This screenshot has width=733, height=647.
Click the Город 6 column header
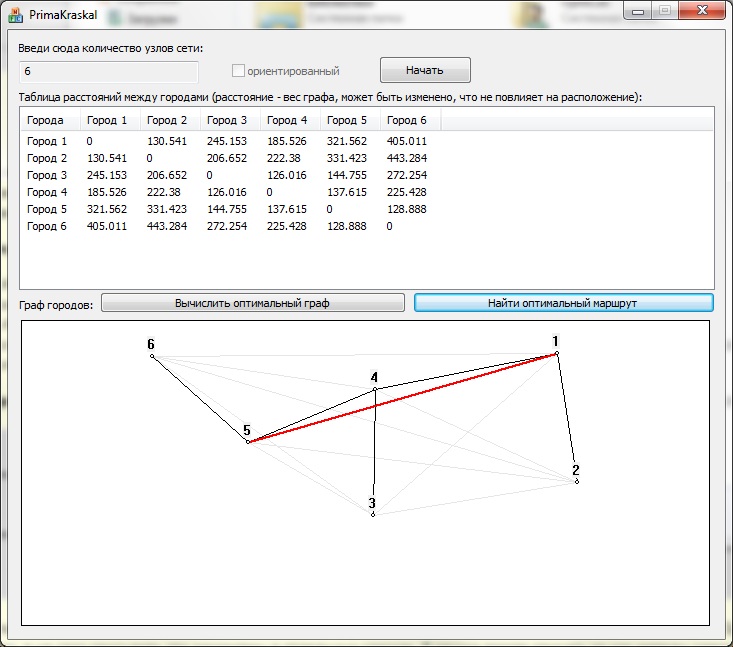click(410, 121)
